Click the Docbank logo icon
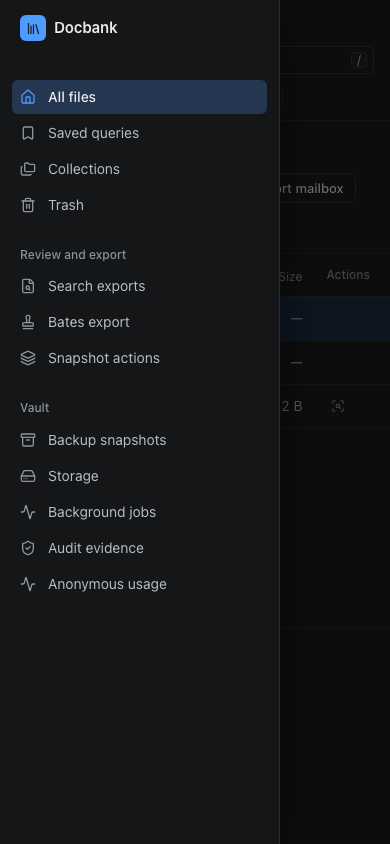 coord(33,28)
